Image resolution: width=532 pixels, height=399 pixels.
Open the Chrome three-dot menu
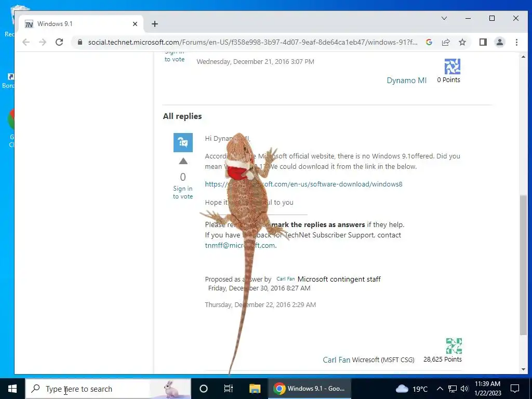[x=516, y=42]
